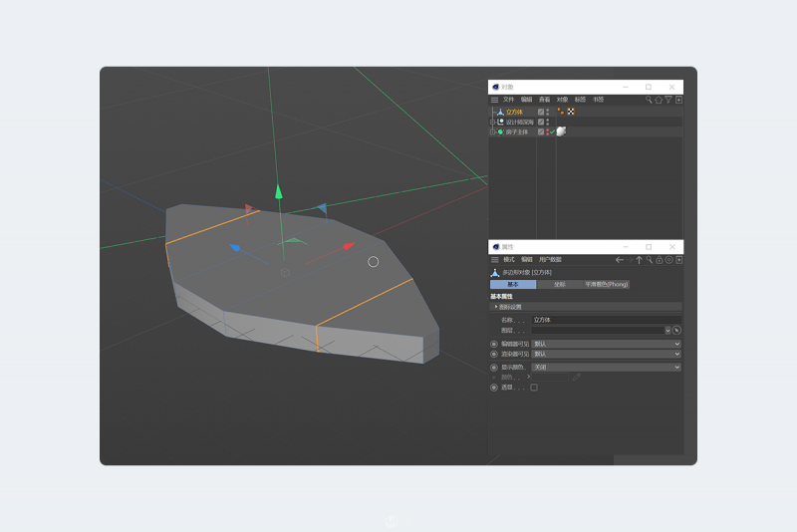Image resolution: width=797 pixels, height=532 pixels.
Task: Click the up arrow in Attributes panel
Action: tap(640, 259)
